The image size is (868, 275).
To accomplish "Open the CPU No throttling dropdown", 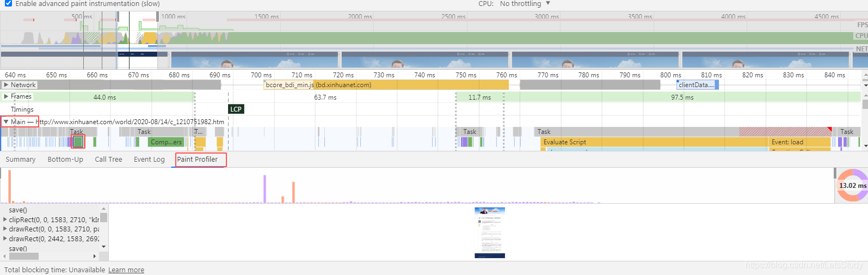I will (x=525, y=3).
